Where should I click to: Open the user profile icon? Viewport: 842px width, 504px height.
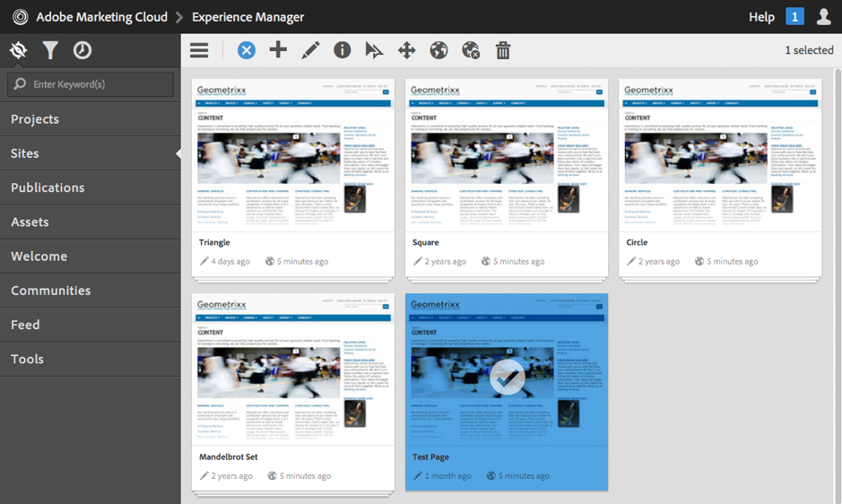[823, 17]
